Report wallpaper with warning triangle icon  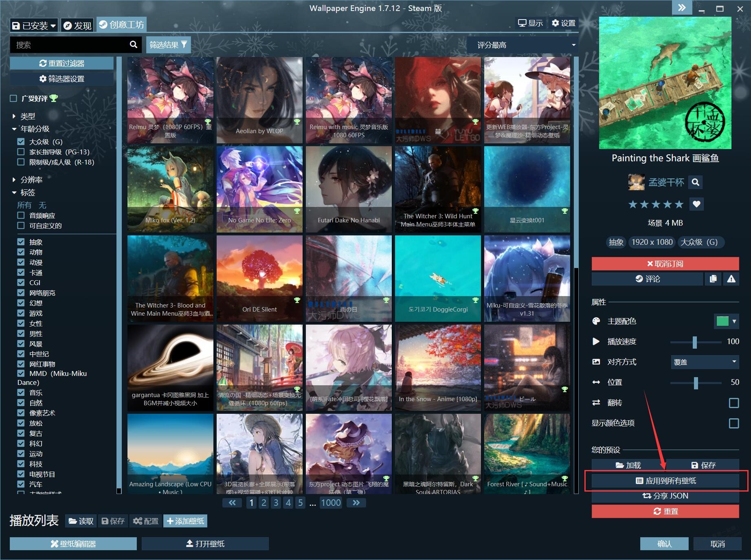pyautogui.click(x=731, y=279)
